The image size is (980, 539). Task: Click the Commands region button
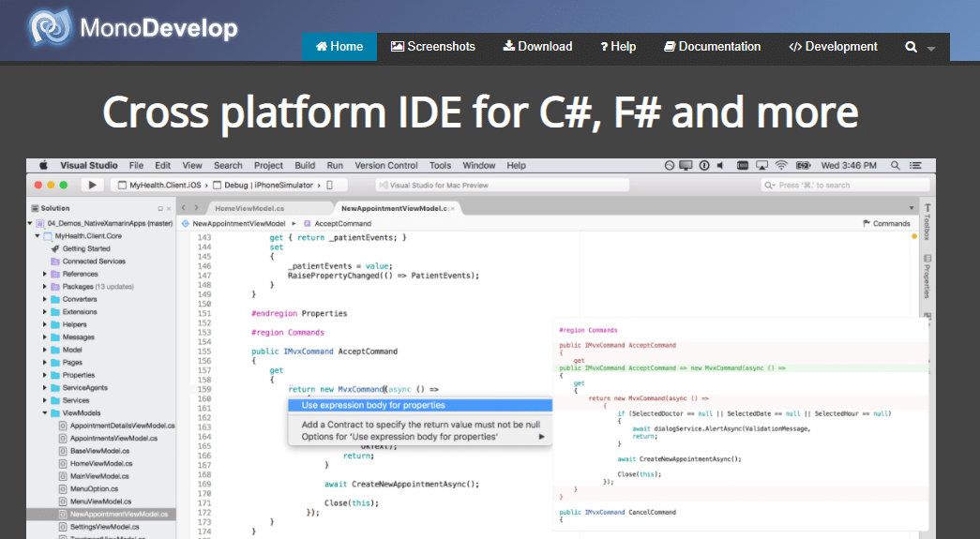tap(886, 223)
